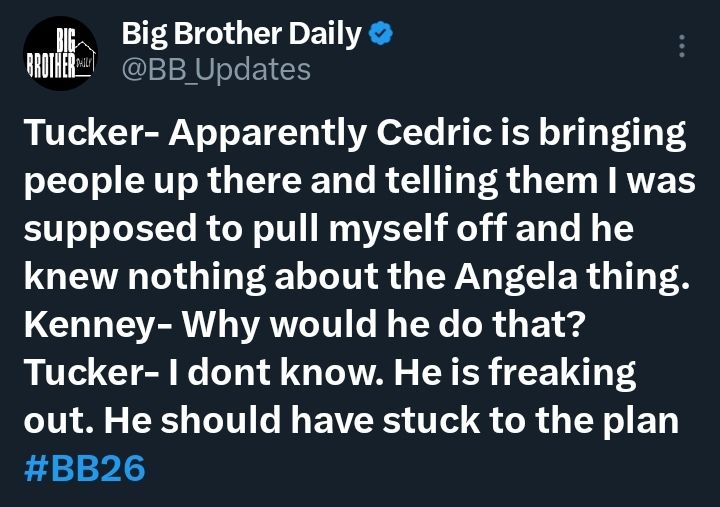Click "BIG BROTHER" text in the avatar
The width and height of the screenshot is (720, 507).
point(52,54)
